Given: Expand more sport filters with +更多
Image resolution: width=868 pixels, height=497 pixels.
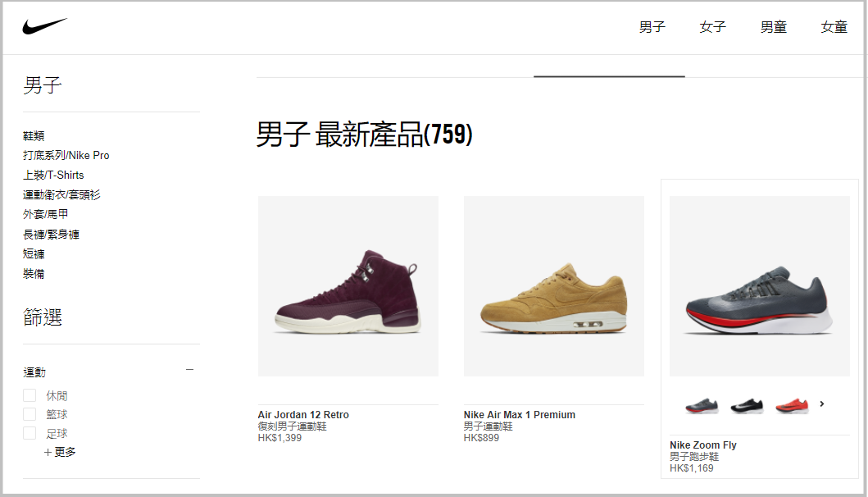Looking at the screenshot, I should click(x=60, y=452).
